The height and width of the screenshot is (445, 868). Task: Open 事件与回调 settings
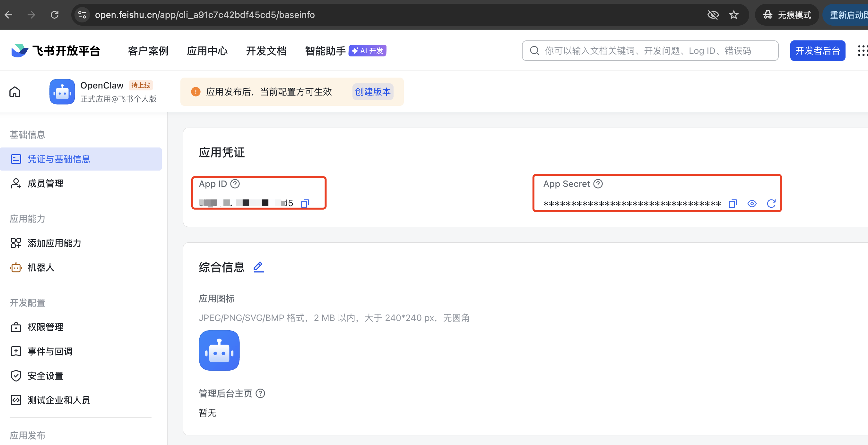coord(50,351)
